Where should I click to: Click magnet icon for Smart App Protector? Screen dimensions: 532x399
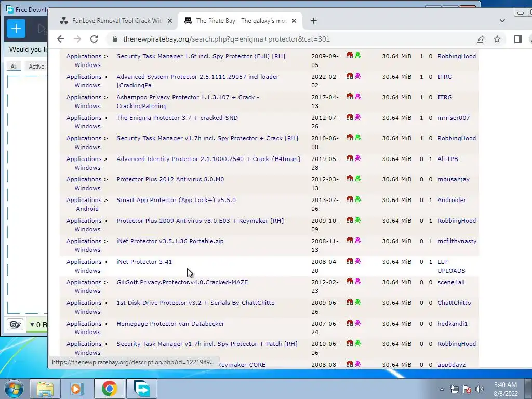point(350,199)
